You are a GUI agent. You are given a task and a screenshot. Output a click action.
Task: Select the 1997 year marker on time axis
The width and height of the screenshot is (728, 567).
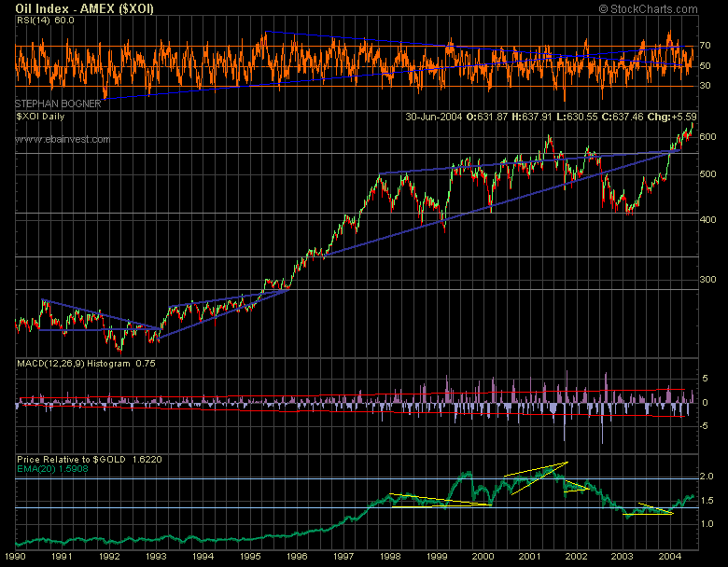[343, 556]
